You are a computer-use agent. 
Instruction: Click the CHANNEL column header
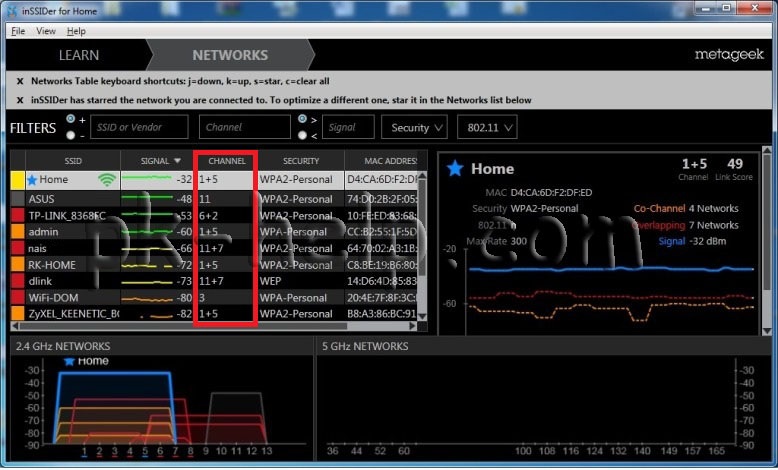[226, 161]
